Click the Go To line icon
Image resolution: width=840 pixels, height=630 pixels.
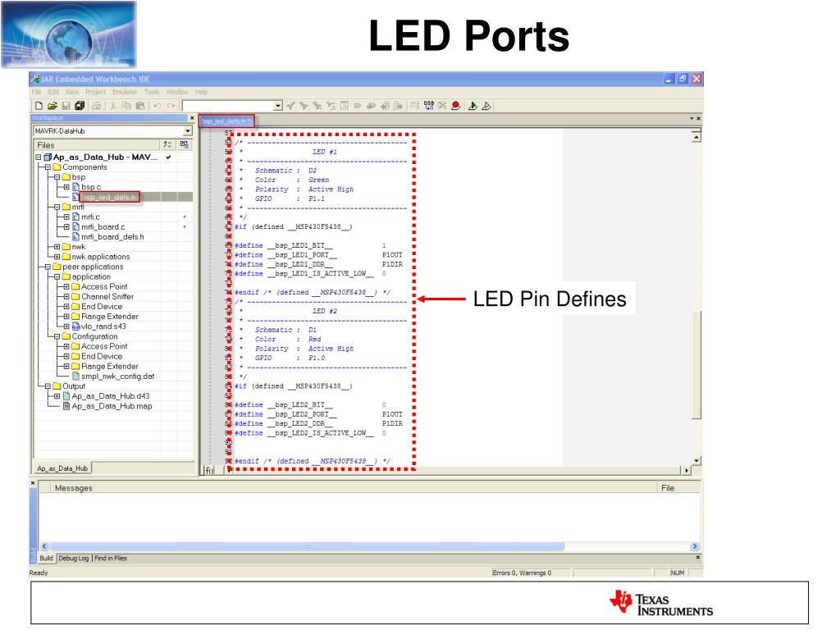[x=345, y=106]
